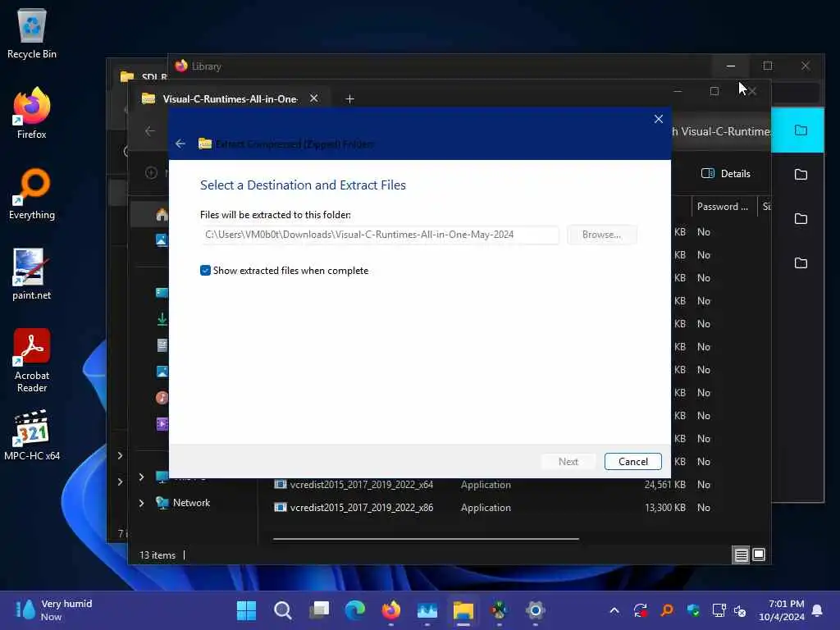
Task: Open Music in the navigation pane
Action: click(162, 398)
